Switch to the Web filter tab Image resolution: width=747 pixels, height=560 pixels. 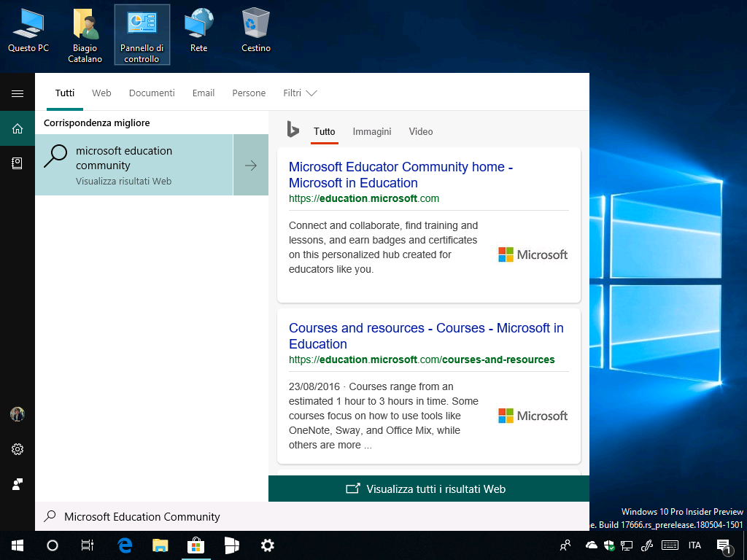[x=101, y=93]
